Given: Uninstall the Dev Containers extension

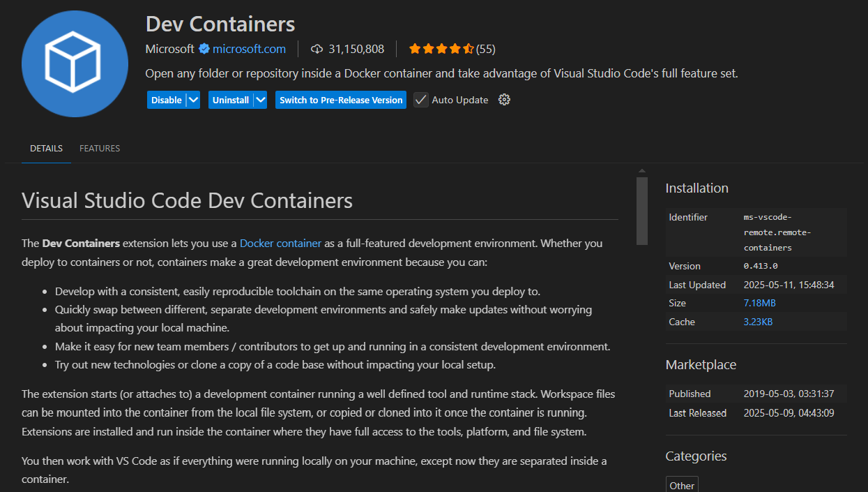Looking at the screenshot, I should (231, 100).
